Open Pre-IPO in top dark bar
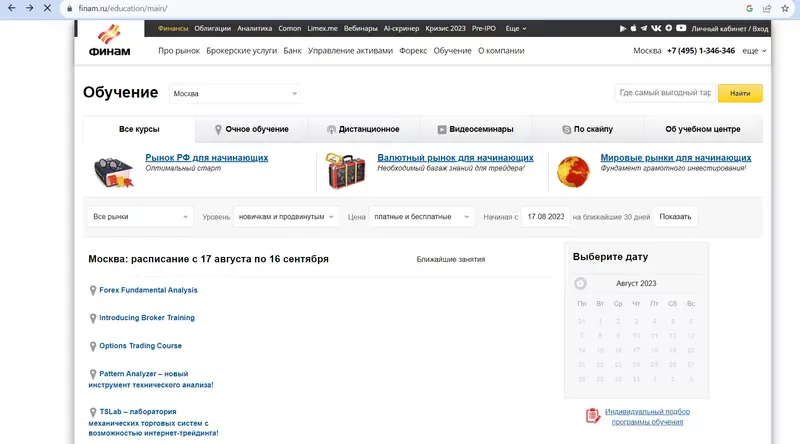The width and height of the screenshot is (800, 444). [484, 29]
